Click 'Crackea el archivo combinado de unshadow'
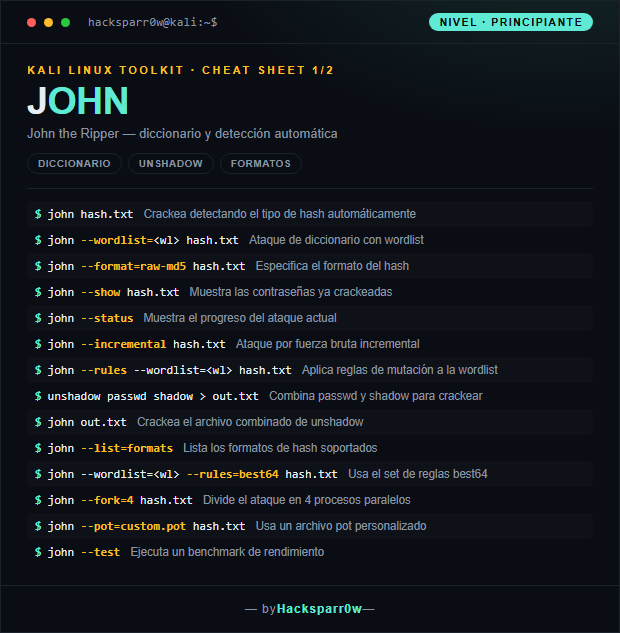620x633 pixels. point(250,422)
